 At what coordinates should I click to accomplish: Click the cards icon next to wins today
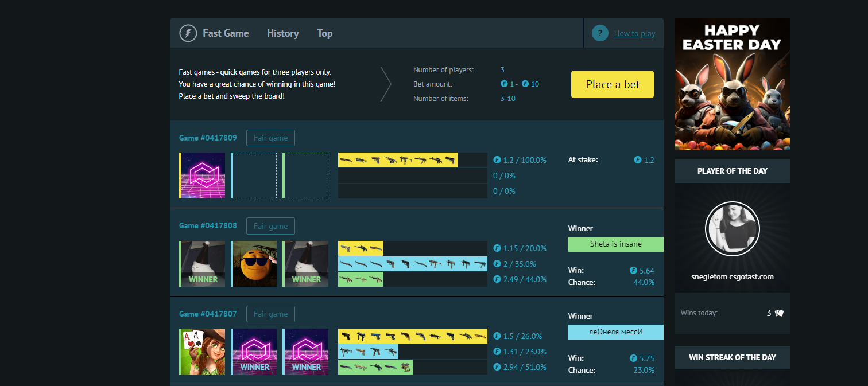[x=779, y=313]
